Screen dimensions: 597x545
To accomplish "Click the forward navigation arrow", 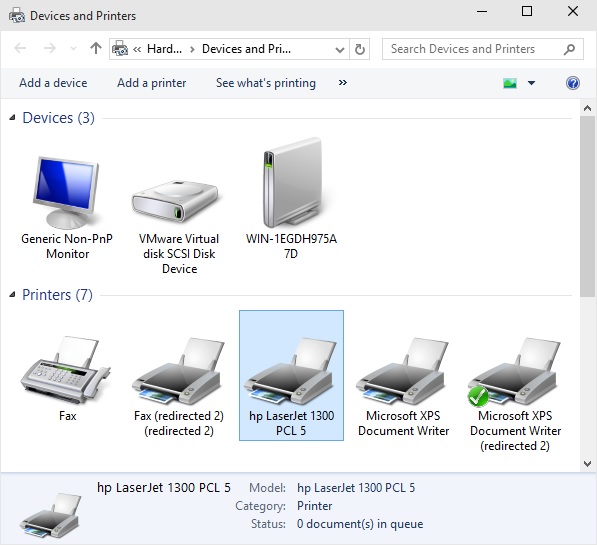I will pyautogui.click(x=49, y=48).
